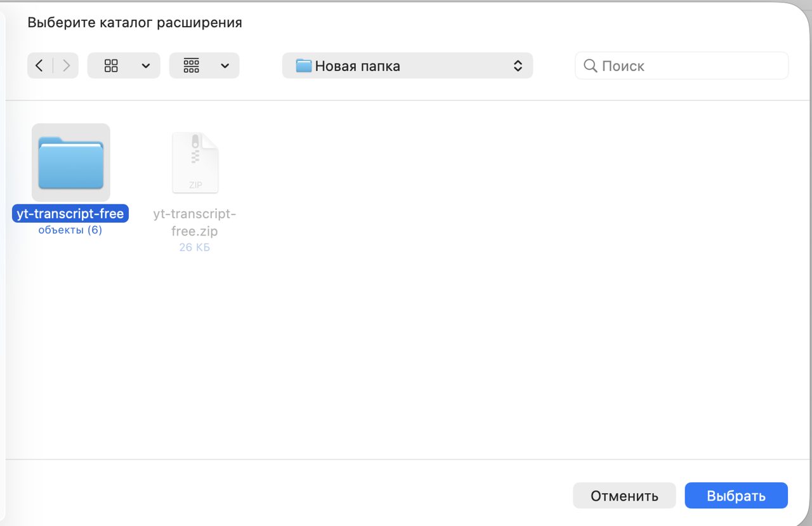Go forward with the right chevron

(66, 65)
